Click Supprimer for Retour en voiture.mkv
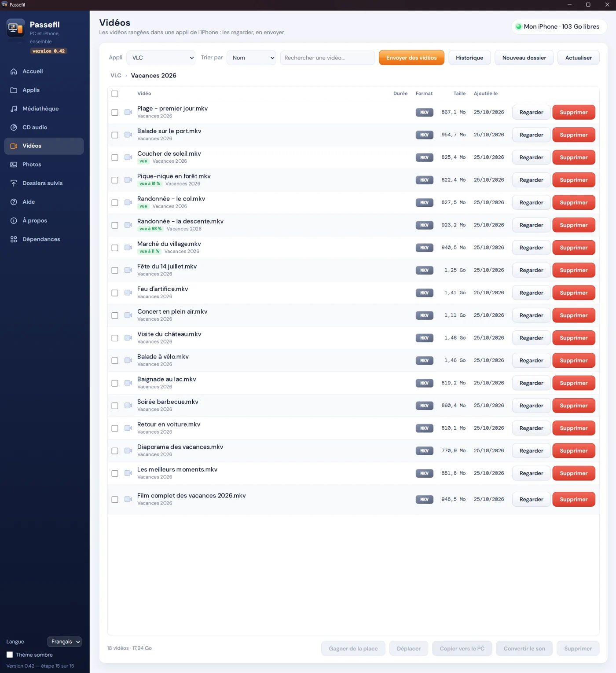The height and width of the screenshot is (673, 616). click(574, 428)
